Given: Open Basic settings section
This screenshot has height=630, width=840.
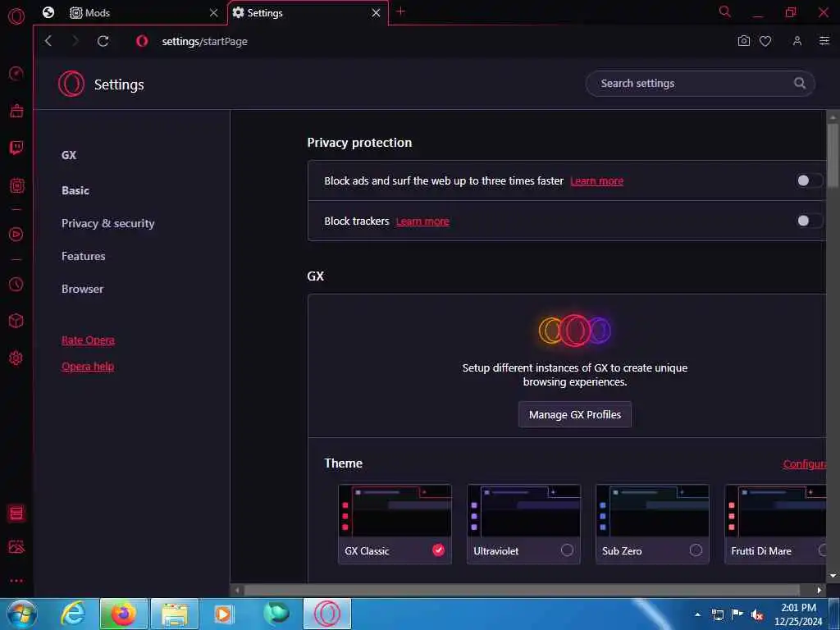Looking at the screenshot, I should [75, 190].
